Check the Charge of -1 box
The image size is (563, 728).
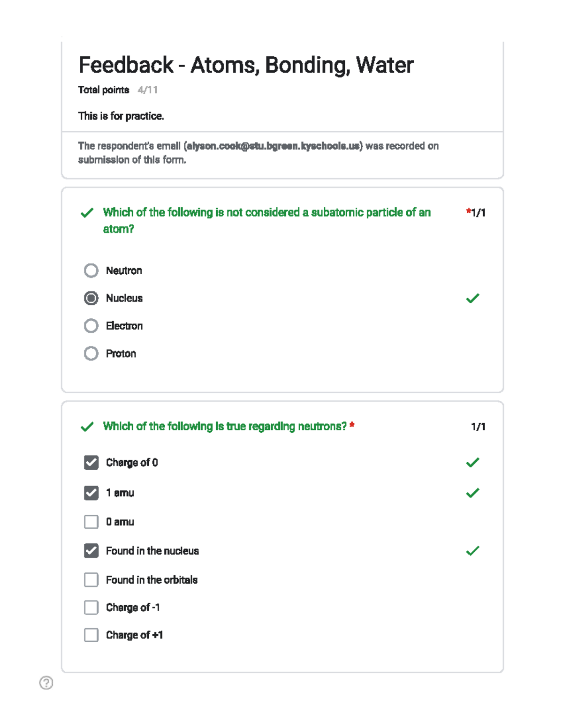(x=91, y=608)
